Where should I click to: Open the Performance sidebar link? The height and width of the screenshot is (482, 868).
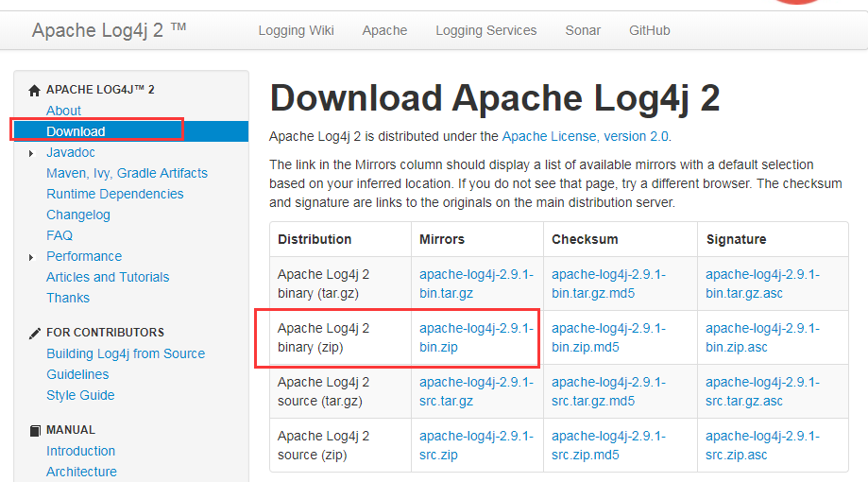click(x=84, y=256)
